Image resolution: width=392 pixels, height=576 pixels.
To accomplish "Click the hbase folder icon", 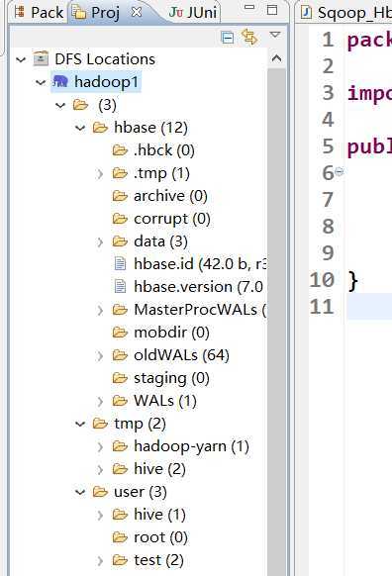I will (x=100, y=128).
